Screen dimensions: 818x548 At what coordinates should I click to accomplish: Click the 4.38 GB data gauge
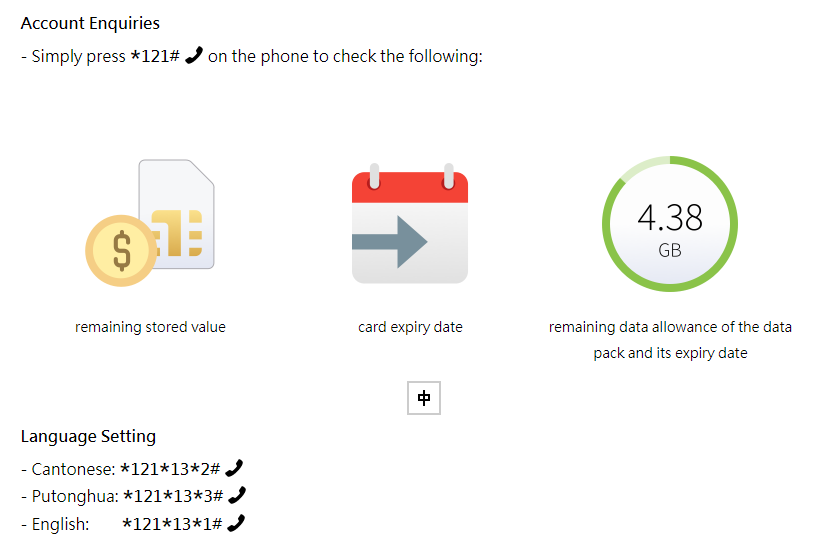tap(670, 223)
